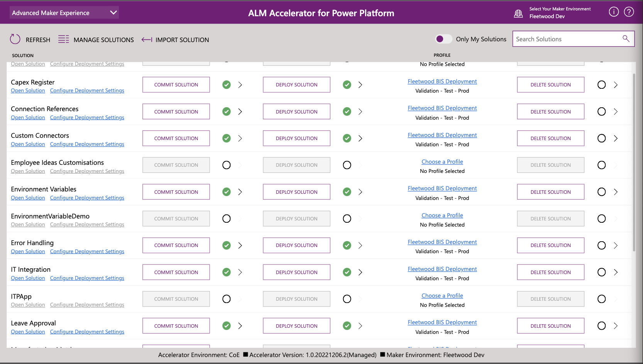Select the status circle beside Employee Ideas Customisations delete
The image size is (643, 364).
(601, 165)
